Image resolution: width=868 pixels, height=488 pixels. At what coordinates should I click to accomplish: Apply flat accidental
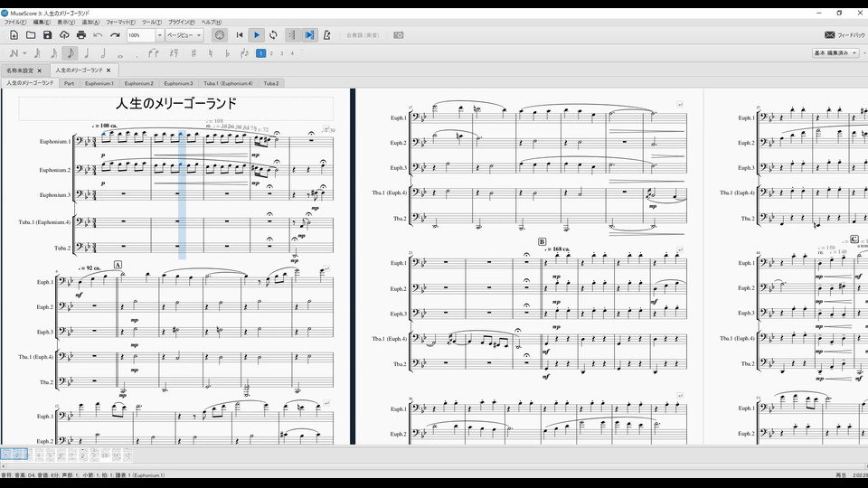pos(227,53)
